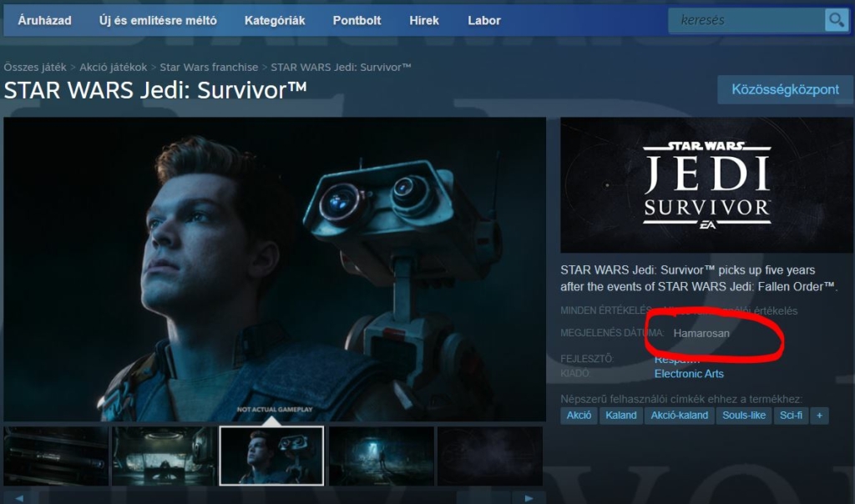The width and height of the screenshot is (855, 504).
Task: Select the Akció-kaland tag
Action: tap(679, 415)
